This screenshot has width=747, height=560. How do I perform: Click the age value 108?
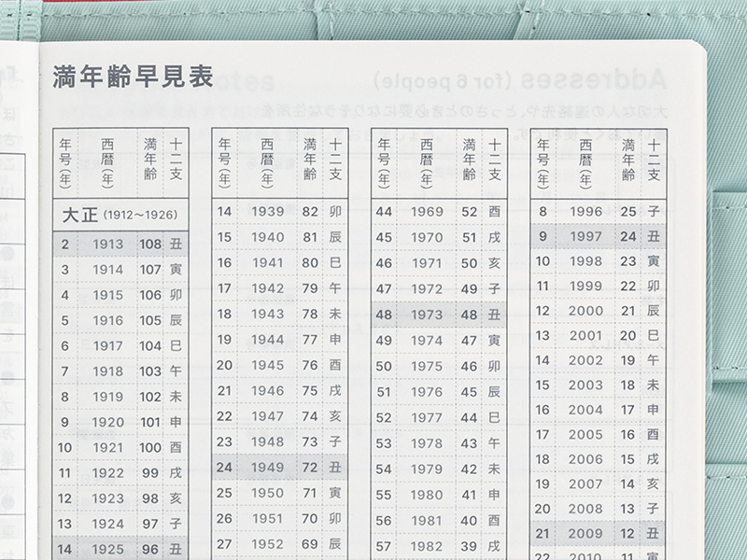(x=149, y=245)
